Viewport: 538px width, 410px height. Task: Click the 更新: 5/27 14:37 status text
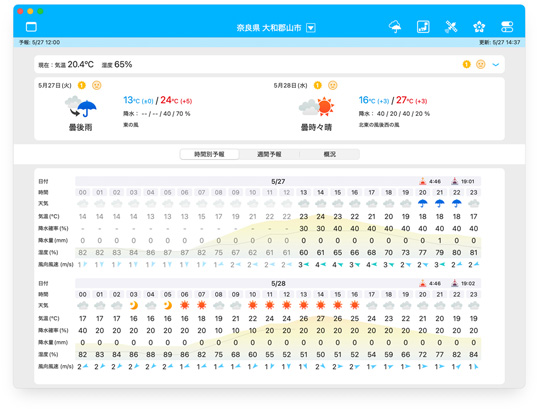[x=500, y=42]
